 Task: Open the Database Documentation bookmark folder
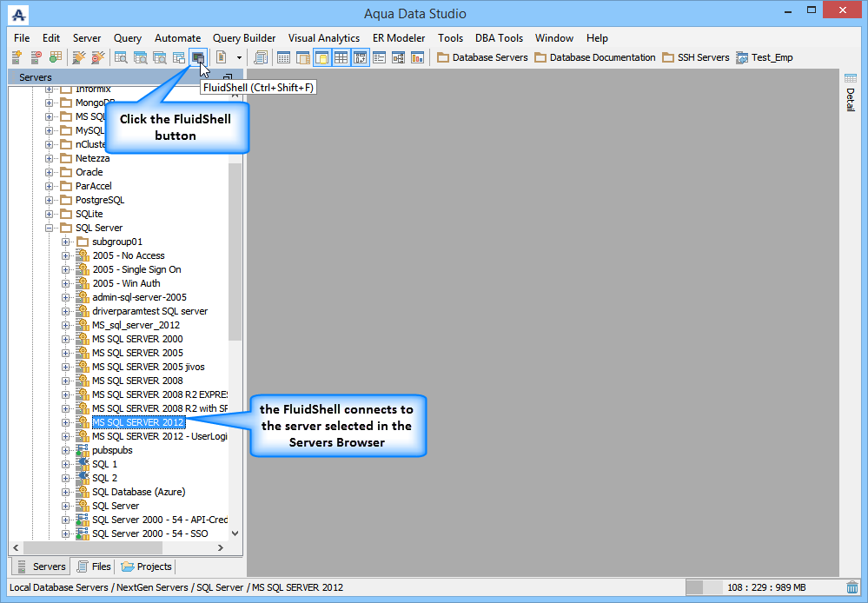594,57
